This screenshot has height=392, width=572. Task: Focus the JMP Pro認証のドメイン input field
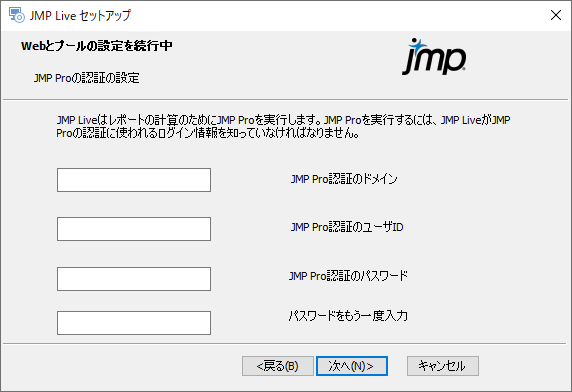point(134,180)
